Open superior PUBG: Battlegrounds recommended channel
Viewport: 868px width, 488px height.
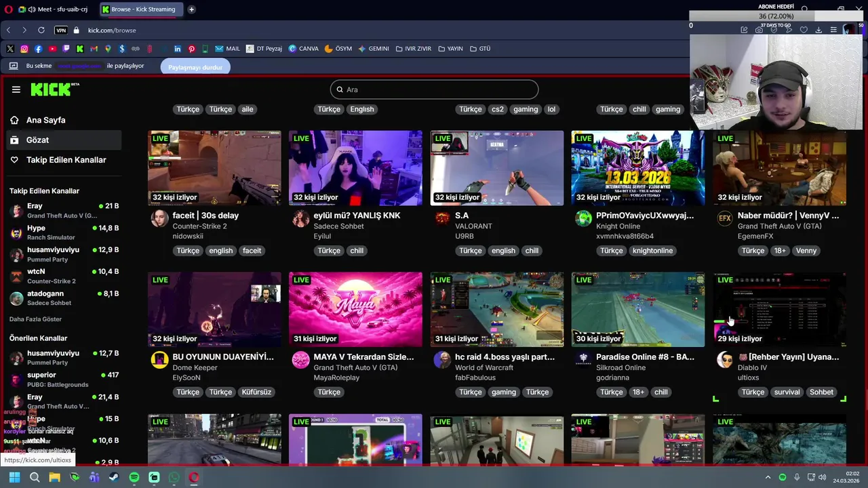click(x=64, y=380)
